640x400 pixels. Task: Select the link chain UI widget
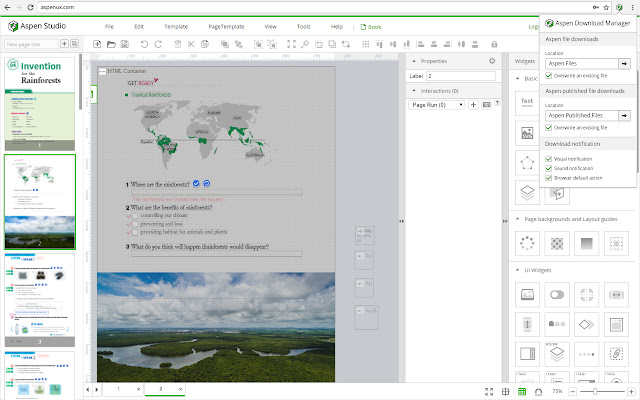point(616,353)
